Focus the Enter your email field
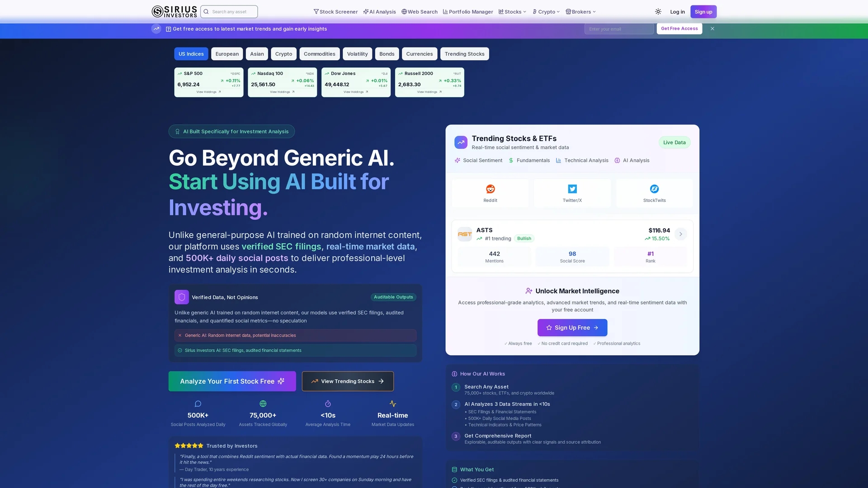Screen dimensions: 868x488 (x=619, y=29)
